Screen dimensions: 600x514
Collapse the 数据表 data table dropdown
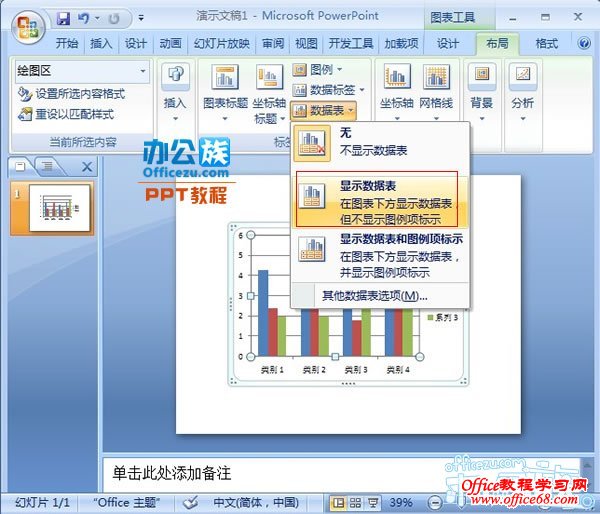(323, 111)
